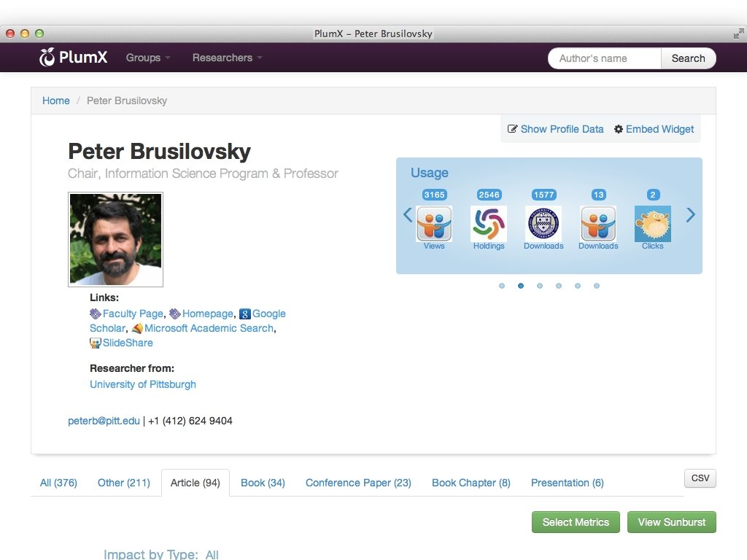
Task: Click the researcher profile photo
Action: (x=116, y=239)
